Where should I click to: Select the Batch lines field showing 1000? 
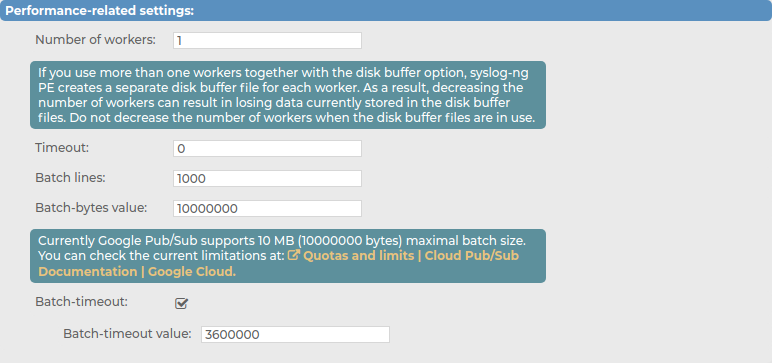pos(267,178)
